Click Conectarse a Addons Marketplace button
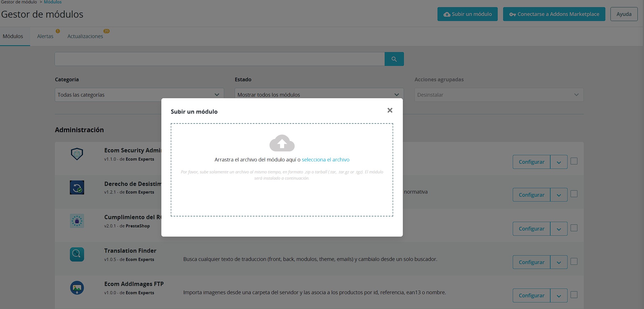This screenshot has height=309, width=644. coord(554,14)
